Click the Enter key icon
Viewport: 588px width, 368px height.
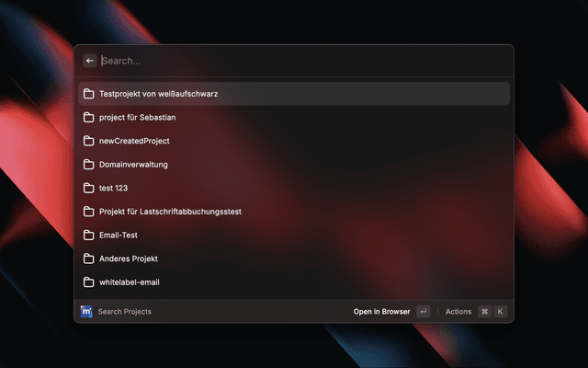point(423,312)
